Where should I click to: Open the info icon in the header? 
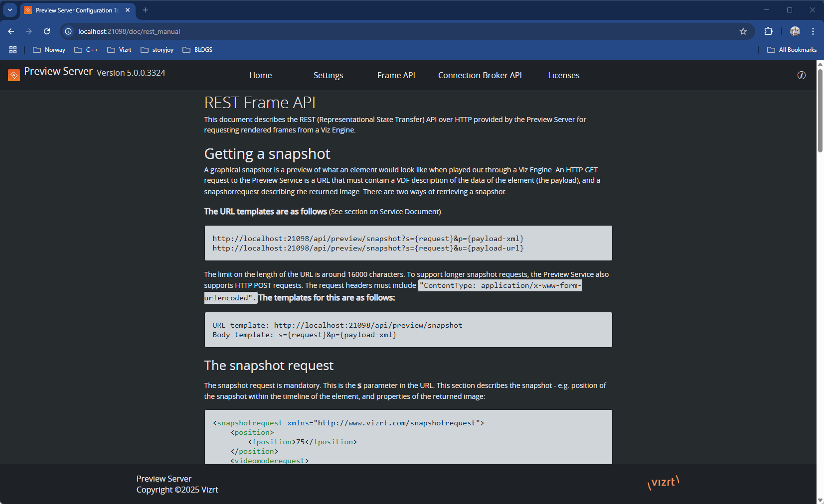tap(802, 75)
